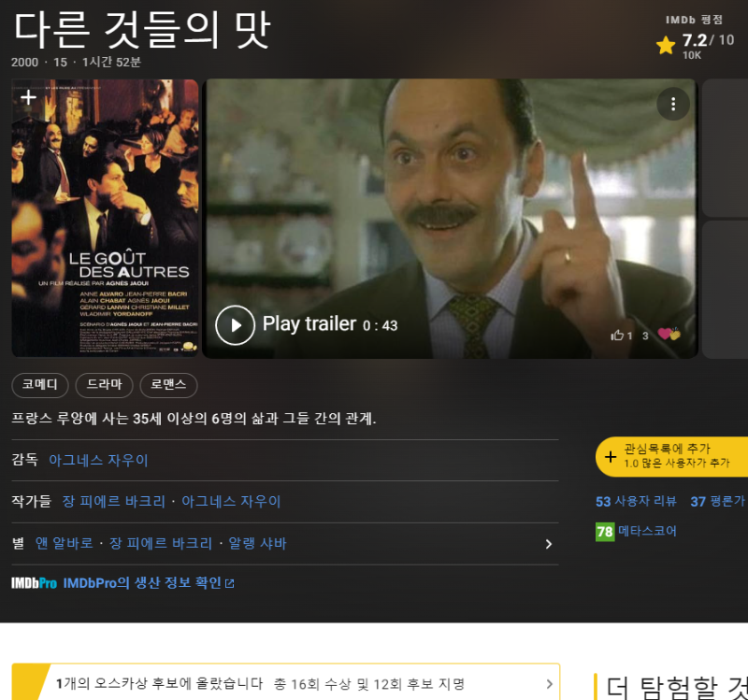Select the 코메디 genre chip
This screenshot has height=700, width=748.
tap(40, 384)
